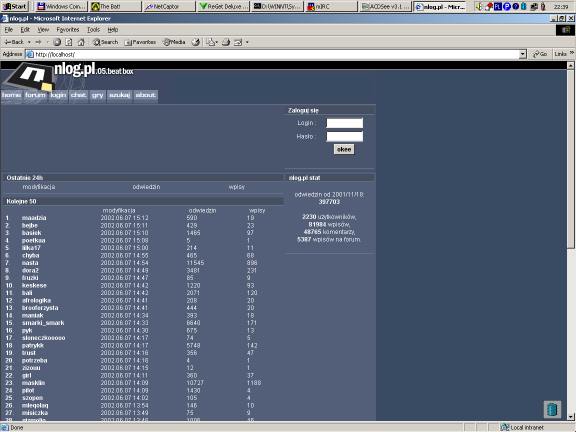Switch to The Bat! taskbar window
Screen dimensions: 576x432
115,7
